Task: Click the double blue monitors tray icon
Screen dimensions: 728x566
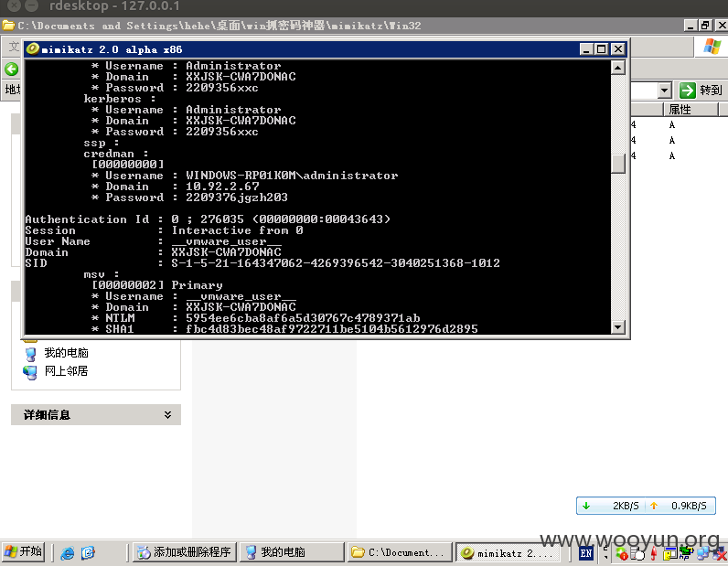Action: pos(703,553)
